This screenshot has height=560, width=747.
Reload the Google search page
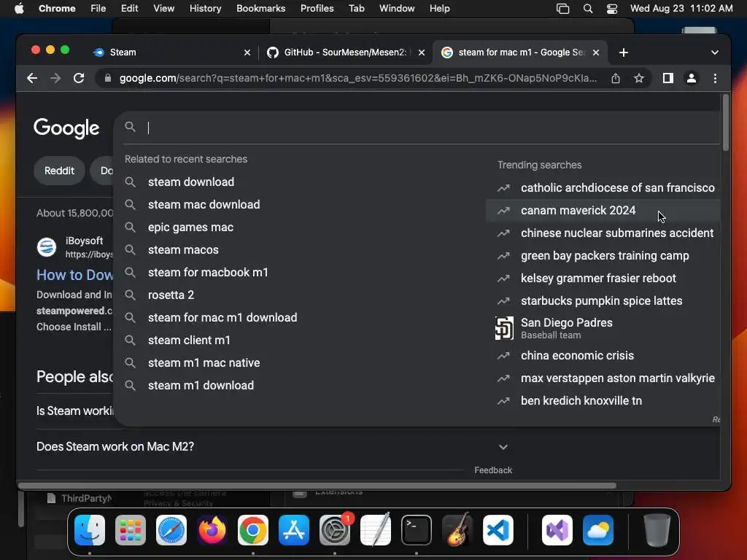coord(79,78)
